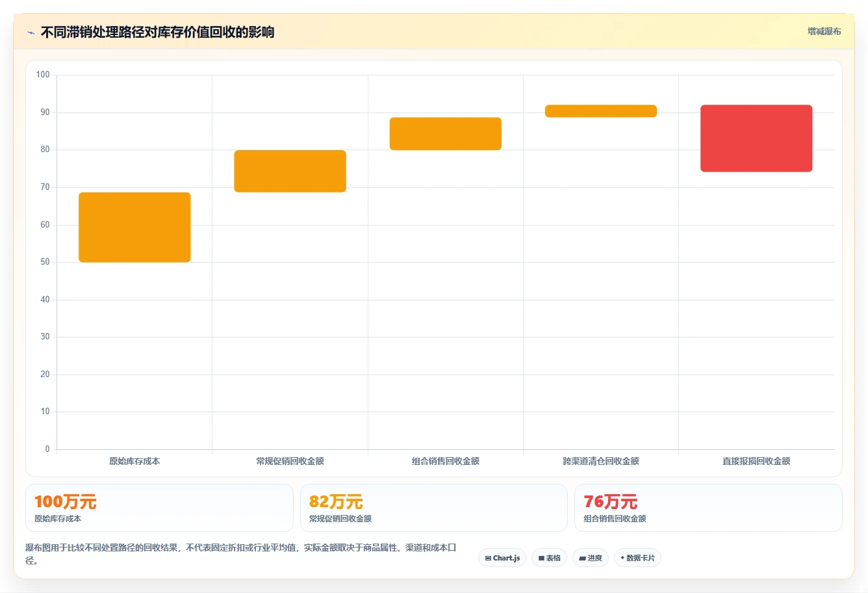Click the lightning icon beside the chart title

(x=31, y=33)
